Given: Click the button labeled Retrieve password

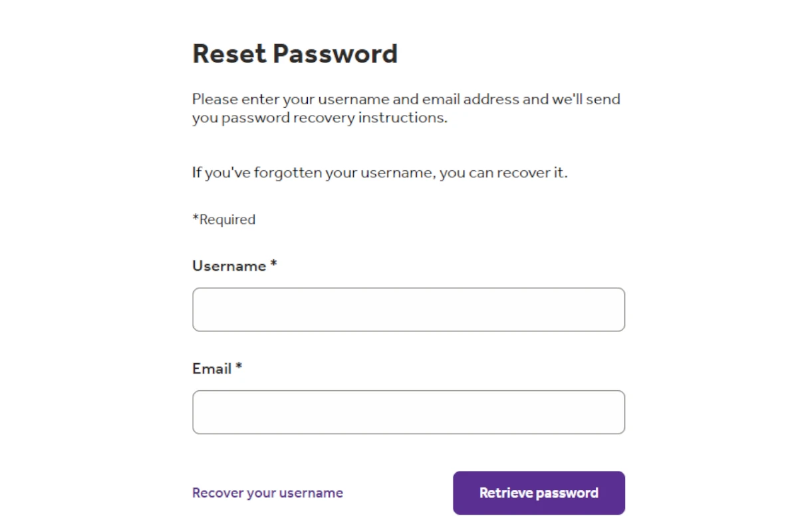Looking at the screenshot, I should (539, 493).
